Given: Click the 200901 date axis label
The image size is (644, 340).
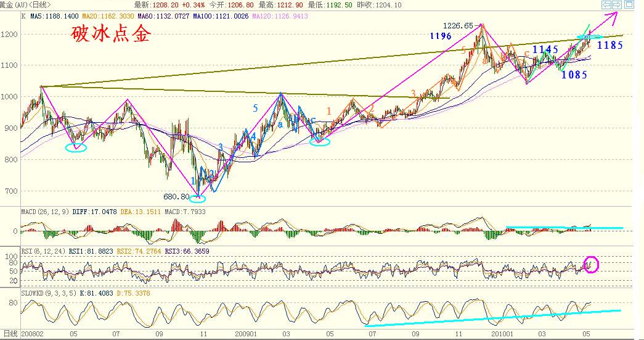Looking at the screenshot, I should 246,334.
